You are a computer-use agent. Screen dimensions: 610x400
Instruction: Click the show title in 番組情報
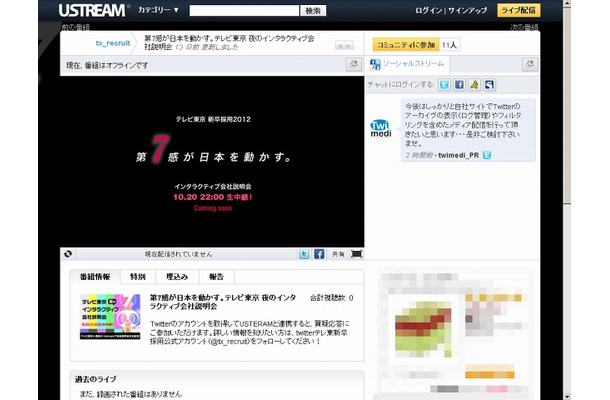[223, 302]
